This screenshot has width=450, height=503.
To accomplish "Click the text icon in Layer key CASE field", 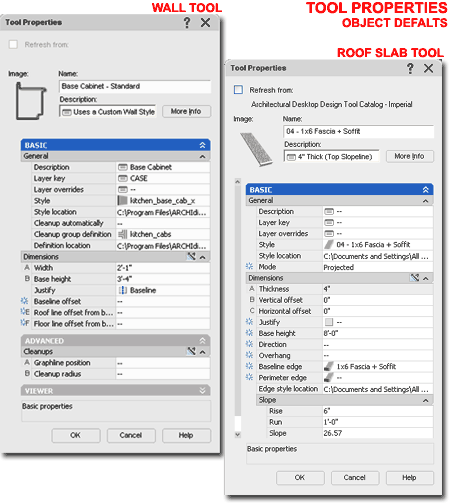I will click(x=123, y=178).
